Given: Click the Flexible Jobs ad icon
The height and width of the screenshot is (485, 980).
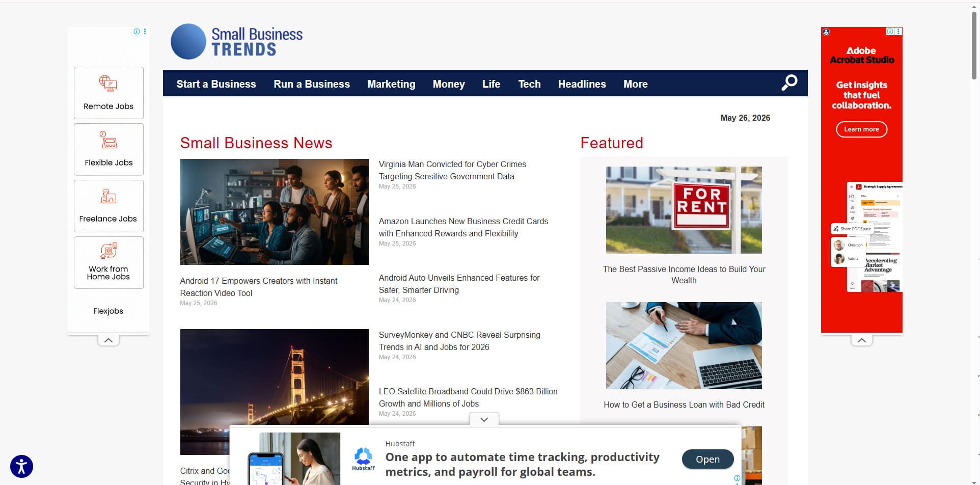Looking at the screenshot, I should tap(108, 140).
